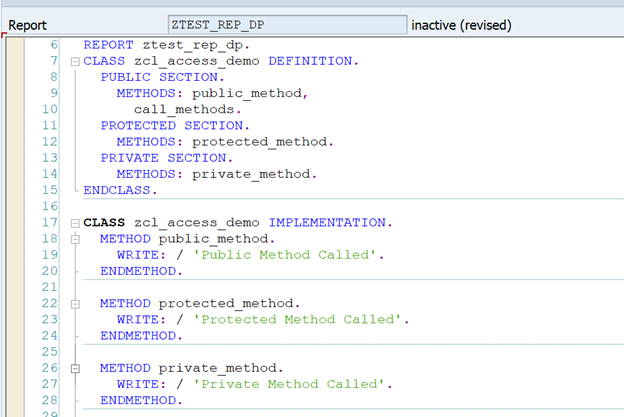This screenshot has width=624, height=417.
Task: Click the ENDCLASS keyword on line 15
Action: (x=120, y=190)
